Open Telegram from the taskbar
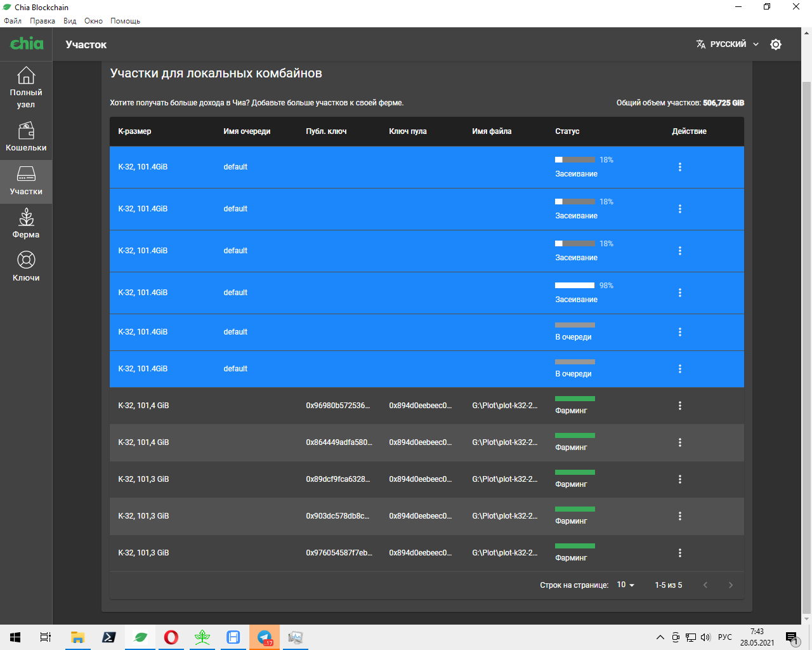Viewport: 812px width, 650px height. 265,637
